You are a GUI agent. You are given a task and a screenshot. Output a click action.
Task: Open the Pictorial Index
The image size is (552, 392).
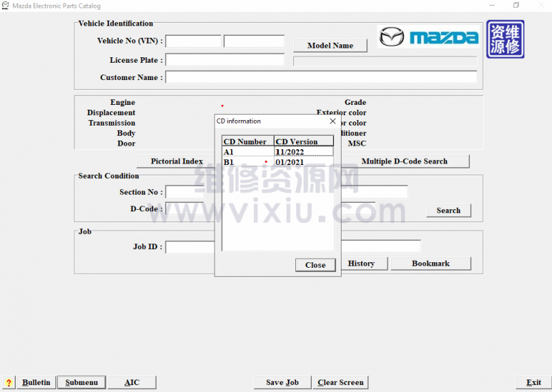(x=177, y=161)
